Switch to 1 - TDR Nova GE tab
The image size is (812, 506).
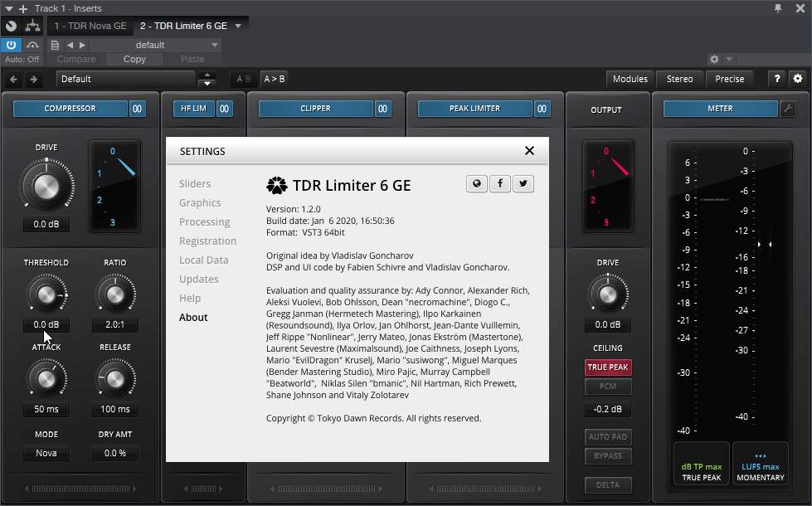(90, 26)
